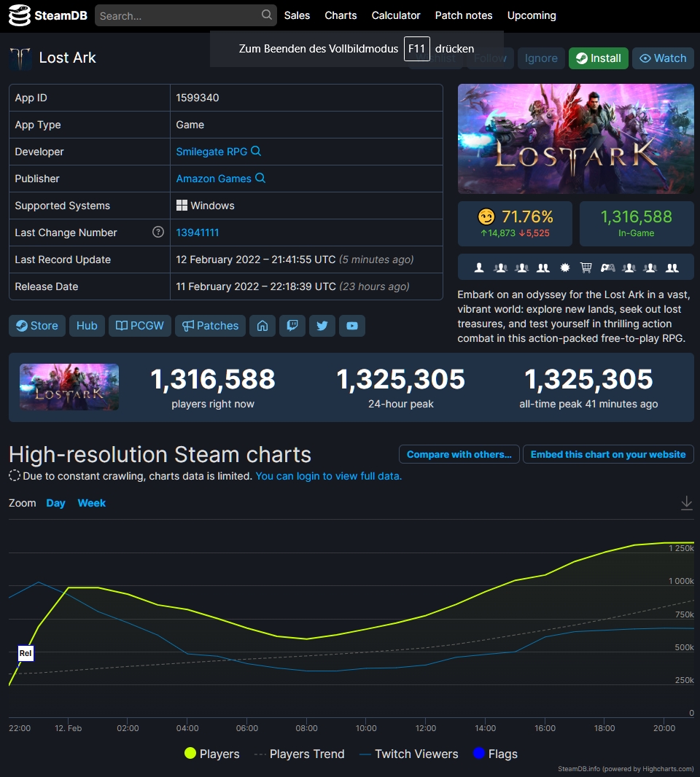Select Day zoom option

tap(55, 503)
